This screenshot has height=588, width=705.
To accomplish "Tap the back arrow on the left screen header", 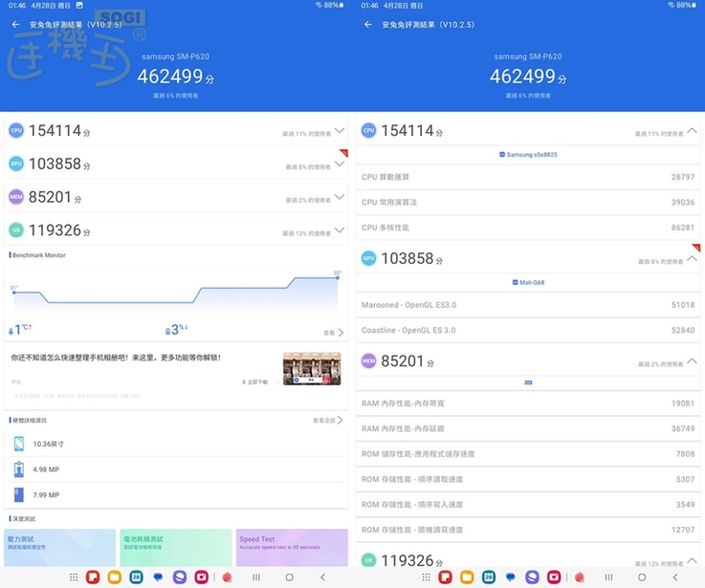I will 15,24.
